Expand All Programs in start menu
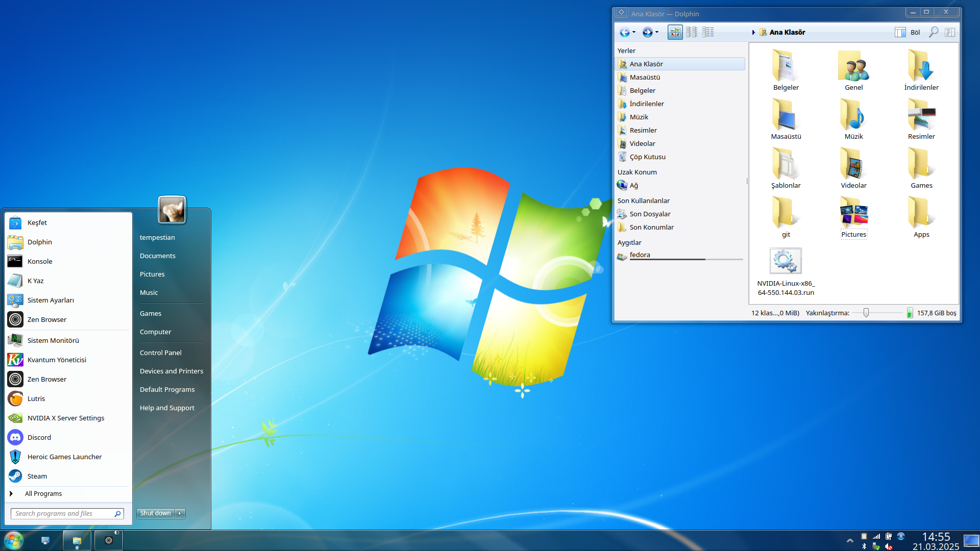Viewport: 980px width, 551px height. point(43,493)
